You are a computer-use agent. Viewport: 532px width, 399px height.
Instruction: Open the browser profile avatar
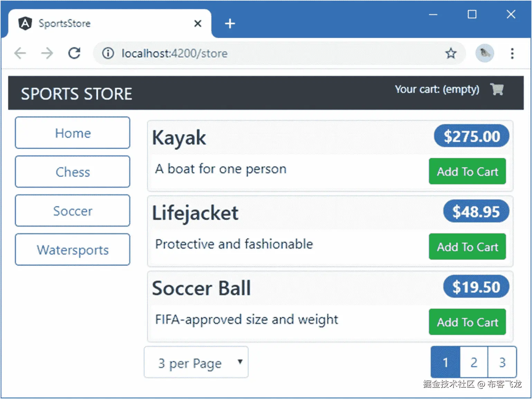coord(484,53)
